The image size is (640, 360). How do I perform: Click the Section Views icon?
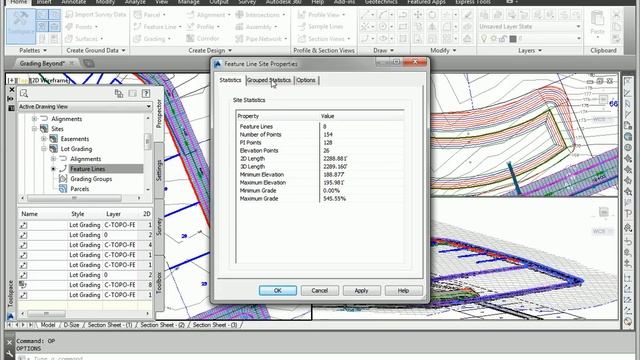[x=302, y=39]
